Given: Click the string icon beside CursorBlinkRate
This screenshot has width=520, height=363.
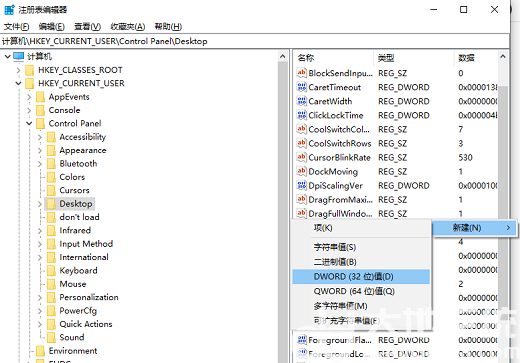Looking at the screenshot, I should click(x=301, y=157).
